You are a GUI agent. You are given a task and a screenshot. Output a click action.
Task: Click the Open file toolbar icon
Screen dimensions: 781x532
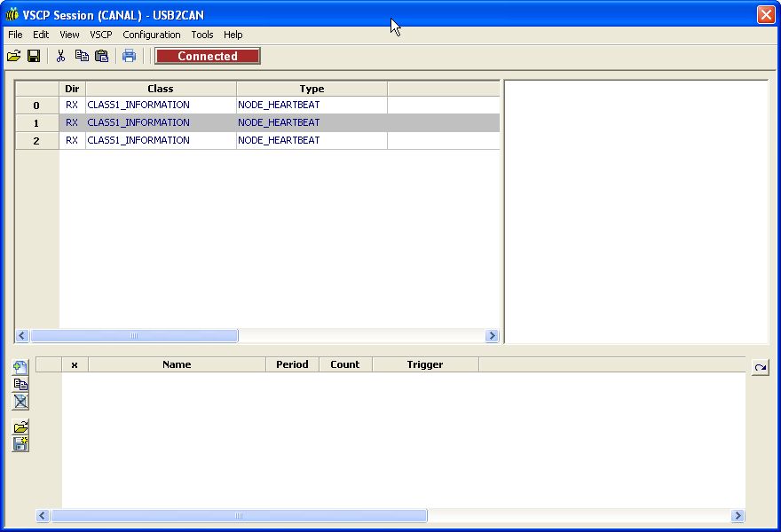pos(13,56)
